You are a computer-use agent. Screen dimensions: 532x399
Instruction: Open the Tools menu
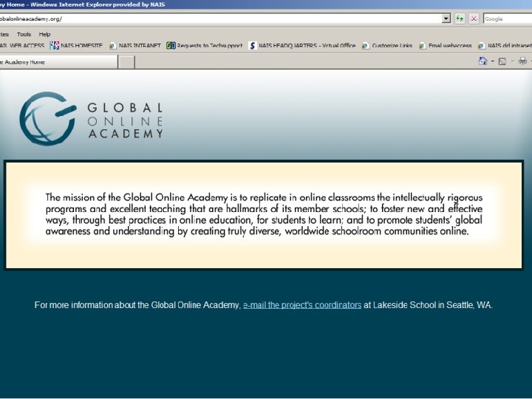[24, 34]
